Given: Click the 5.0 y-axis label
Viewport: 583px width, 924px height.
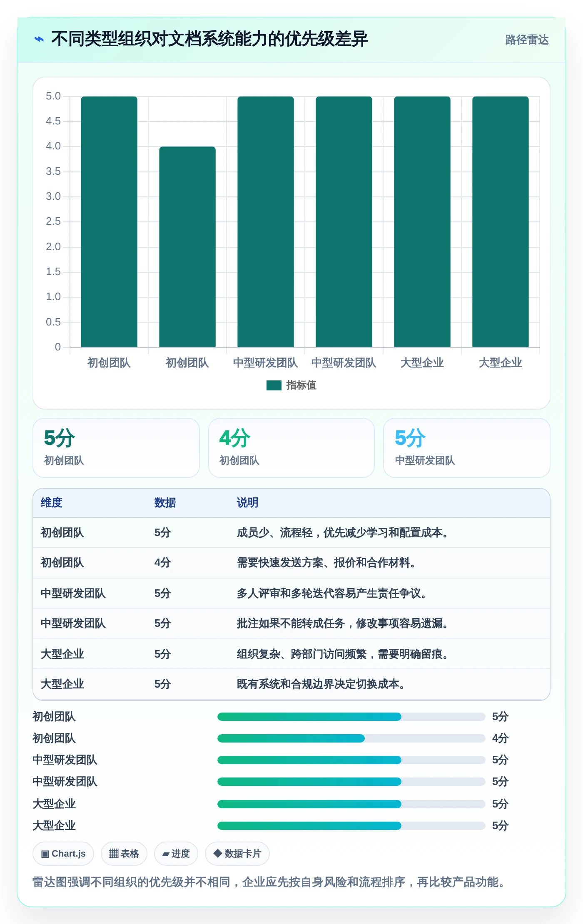Looking at the screenshot, I should point(53,96).
